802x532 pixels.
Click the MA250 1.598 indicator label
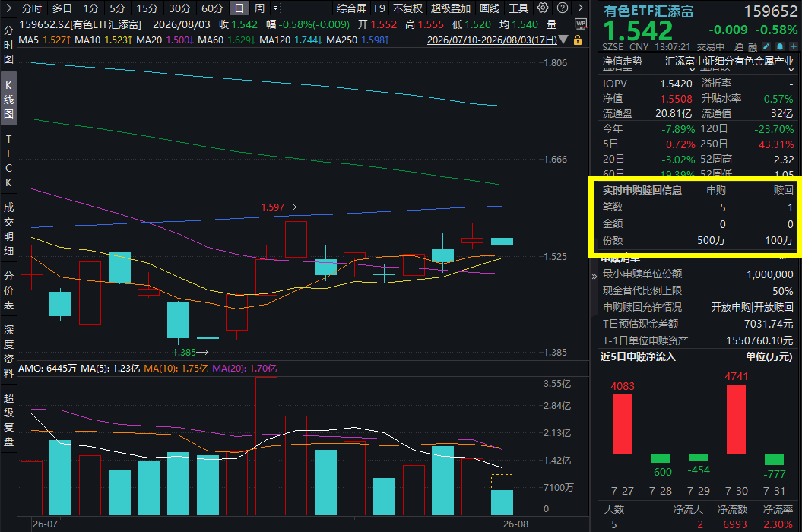pyautogui.click(x=357, y=40)
